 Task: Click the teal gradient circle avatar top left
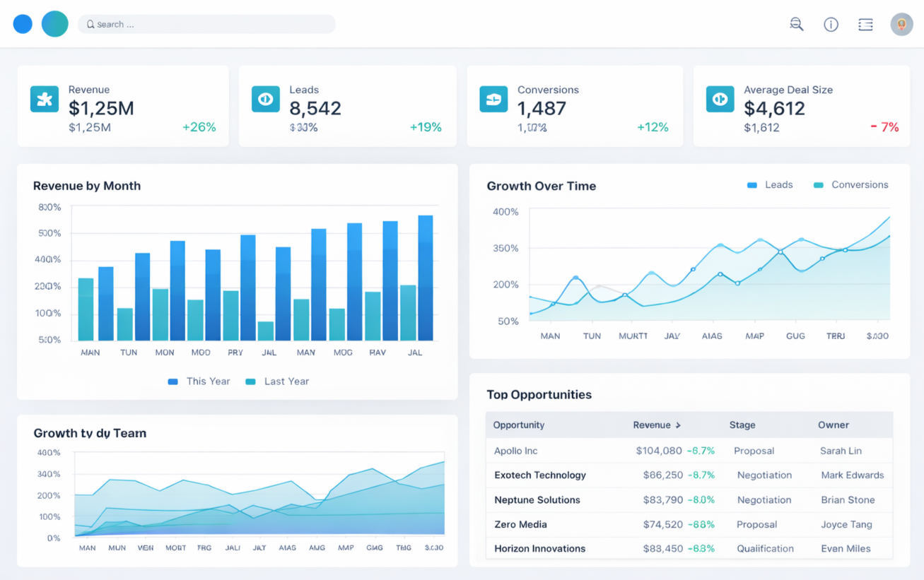tap(54, 23)
